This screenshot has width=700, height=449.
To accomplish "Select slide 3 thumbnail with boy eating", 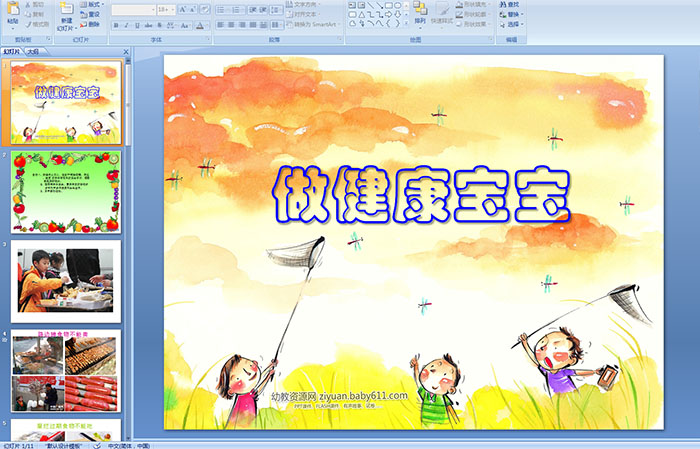I will point(66,281).
